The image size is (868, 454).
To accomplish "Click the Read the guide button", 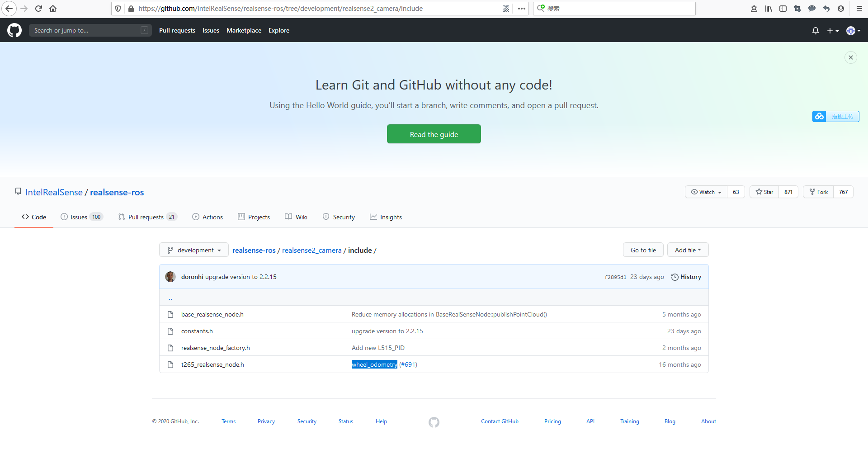I will click(434, 134).
